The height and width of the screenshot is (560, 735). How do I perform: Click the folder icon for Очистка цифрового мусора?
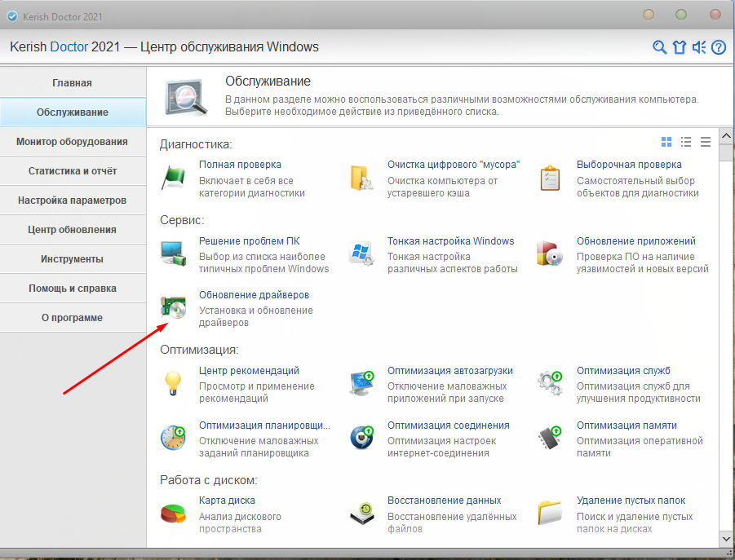point(361,178)
